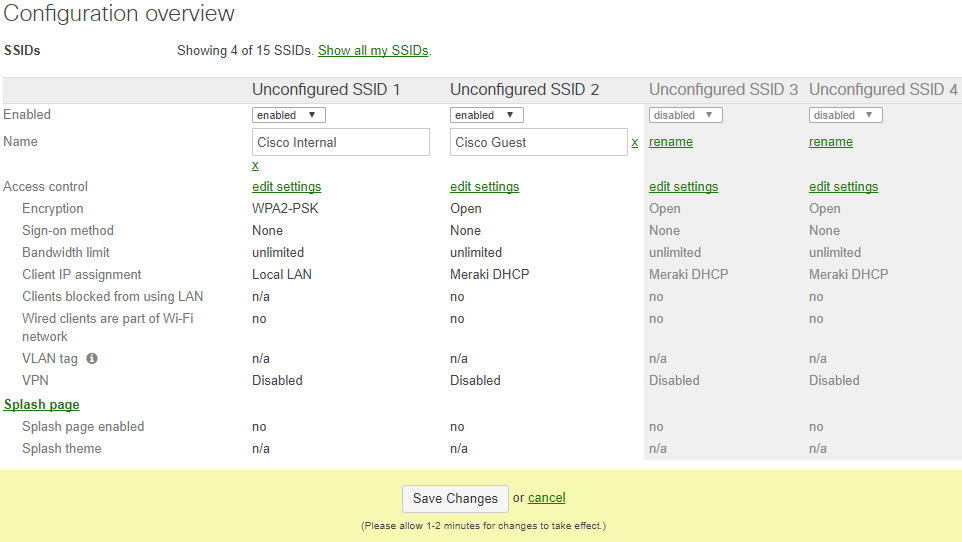The width and height of the screenshot is (962, 542).
Task: Click the Cisco Guest name field
Action: coord(539,142)
